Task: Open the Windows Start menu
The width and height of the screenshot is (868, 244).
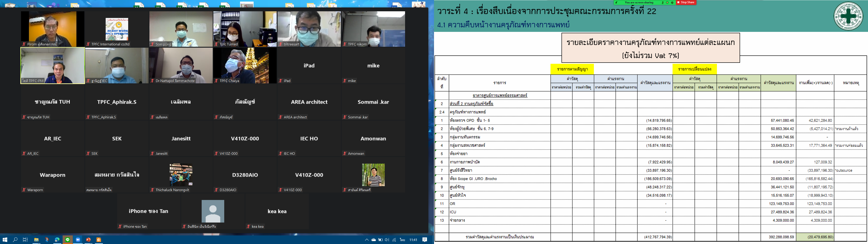Action: point(5,240)
